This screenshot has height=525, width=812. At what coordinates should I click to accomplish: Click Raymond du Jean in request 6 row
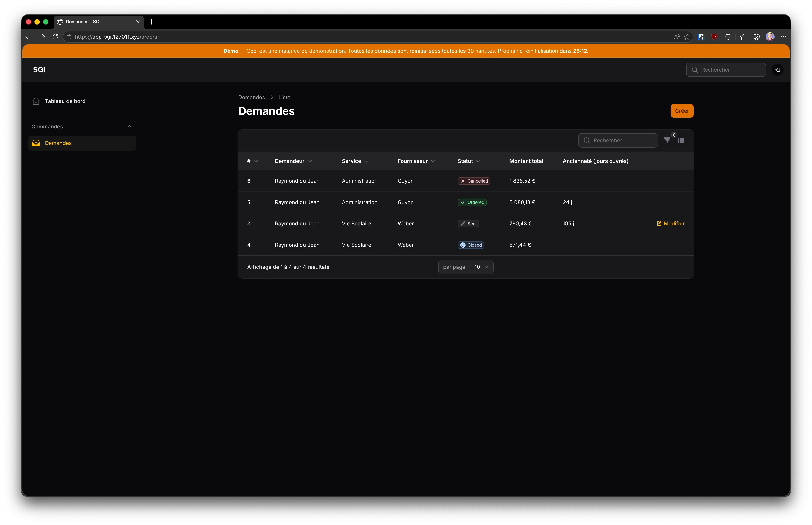297,181
